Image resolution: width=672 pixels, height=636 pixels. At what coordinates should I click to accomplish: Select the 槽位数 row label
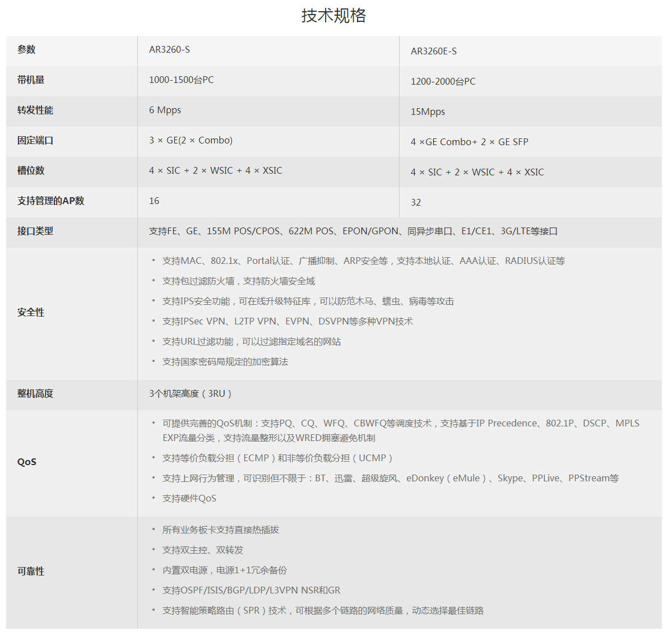31,170
